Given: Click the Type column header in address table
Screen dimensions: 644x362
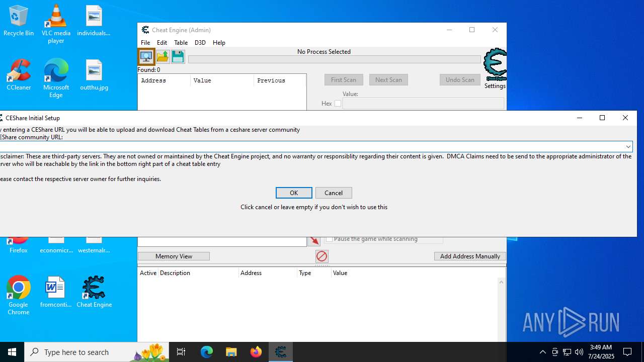Looking at the screenshot, I should 314,273.
